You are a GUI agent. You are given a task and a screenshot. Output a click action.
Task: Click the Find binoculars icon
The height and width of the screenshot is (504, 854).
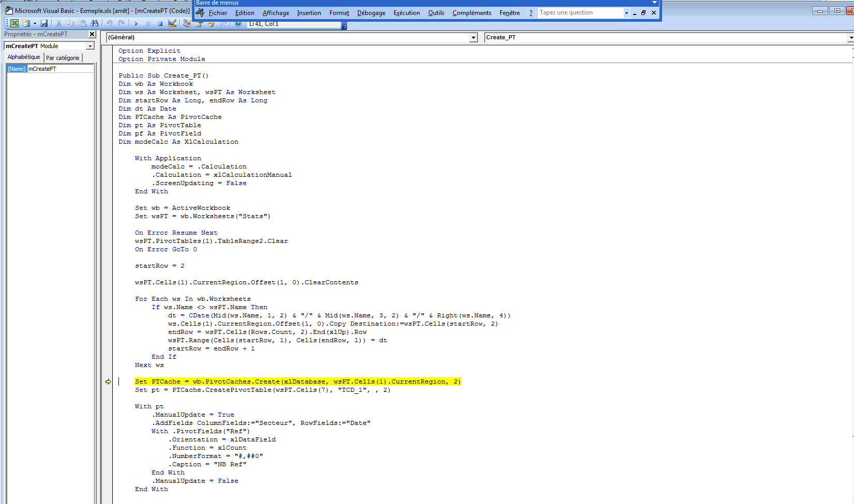[94, 23]
